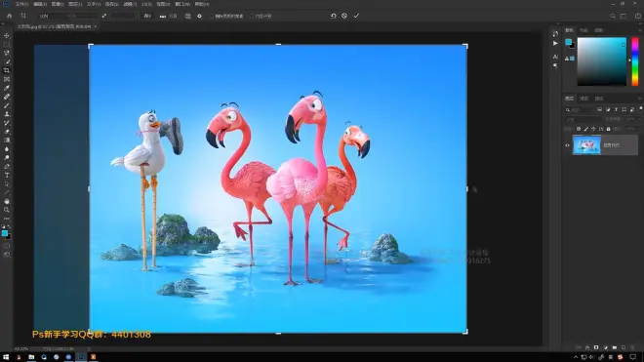Open crop settings gear menu
Viewport: 644px width, 362px height.
point(200,16)
